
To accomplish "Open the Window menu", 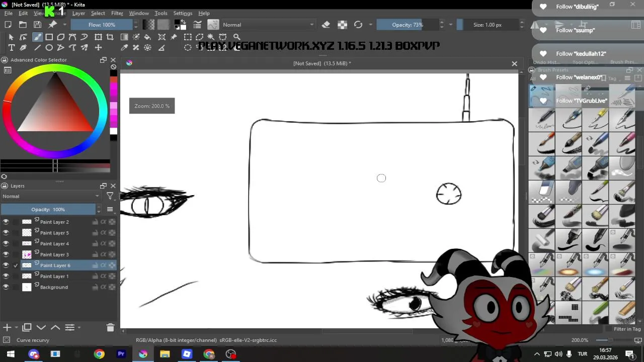I will [139, 13].
